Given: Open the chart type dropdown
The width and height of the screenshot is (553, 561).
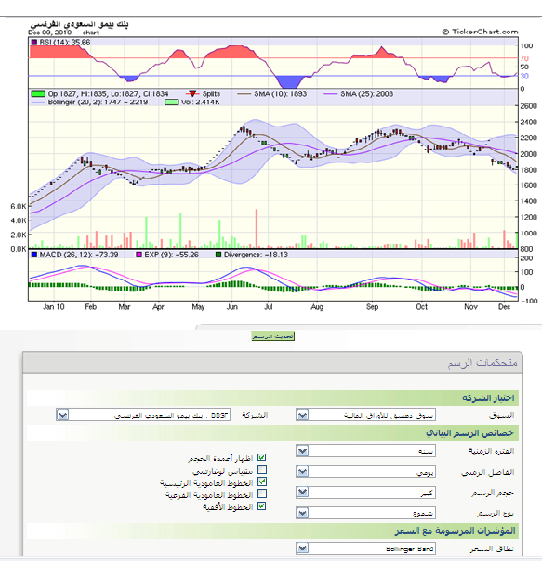Looking at the screenshot, I should (x=366, y=513).
